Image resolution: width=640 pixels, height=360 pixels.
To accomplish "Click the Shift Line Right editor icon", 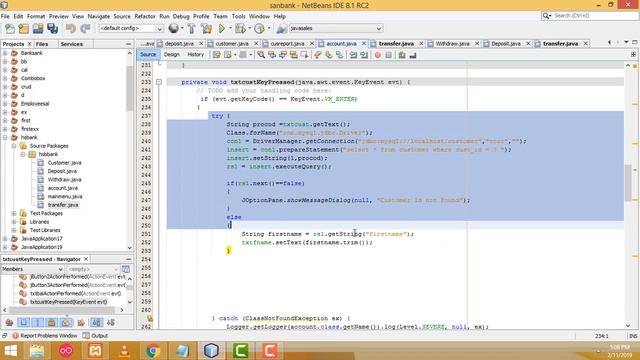I will 364,55.
